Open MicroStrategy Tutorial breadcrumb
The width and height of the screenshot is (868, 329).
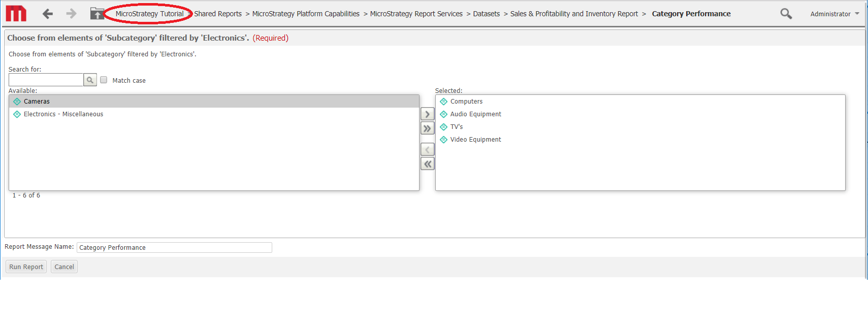[149, 14]
